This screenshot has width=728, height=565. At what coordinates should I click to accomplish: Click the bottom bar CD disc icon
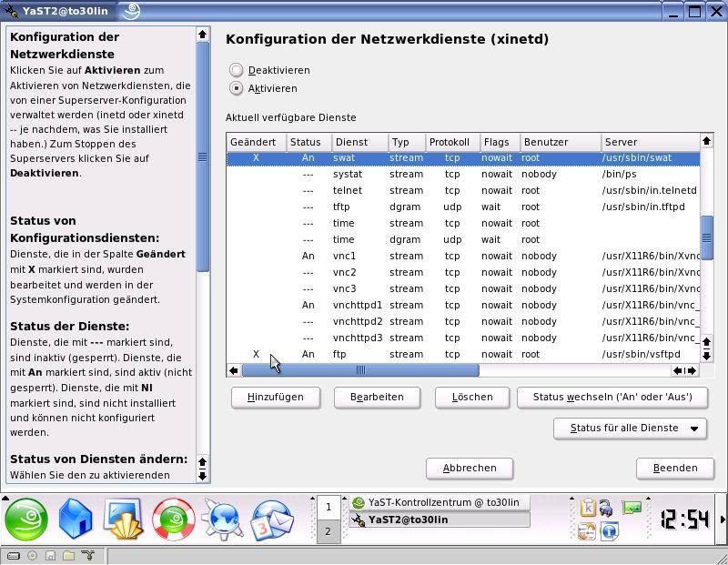[x=32, y=555]
